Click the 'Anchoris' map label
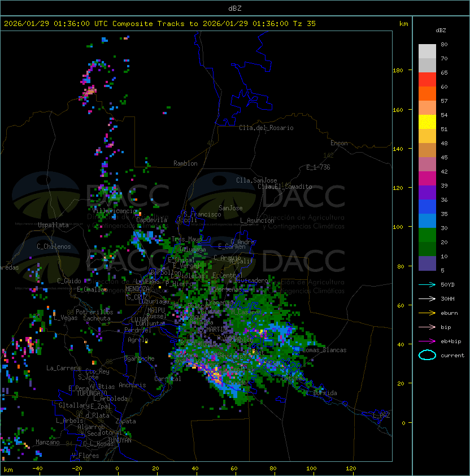Screen dimensions: 470x476 pos(132,385)
